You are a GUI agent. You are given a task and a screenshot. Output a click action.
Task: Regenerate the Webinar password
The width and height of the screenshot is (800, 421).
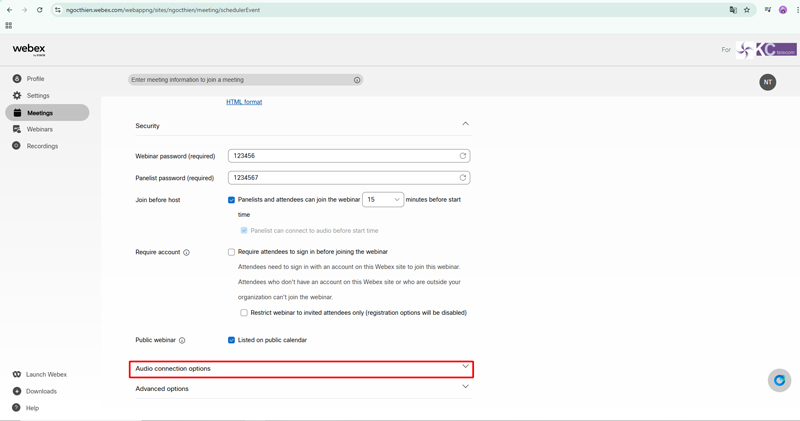point(463,156)
